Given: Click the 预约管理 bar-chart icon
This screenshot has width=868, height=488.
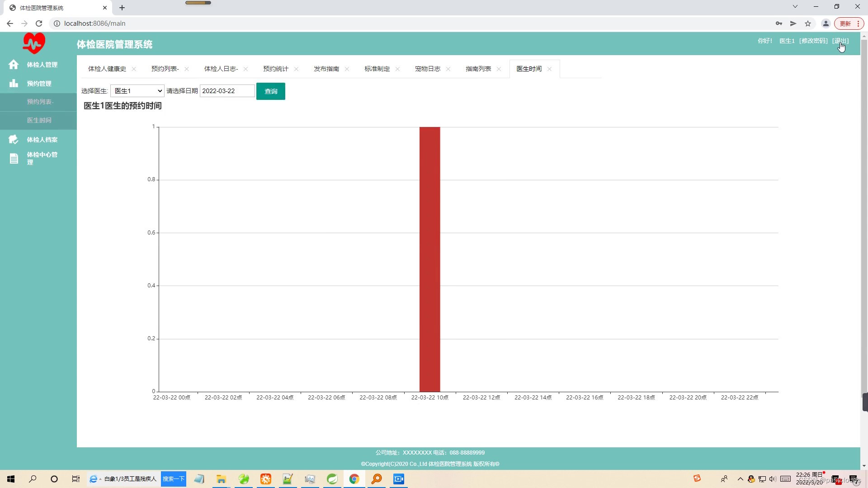Looking at the screenshot, I should [14, 83].
